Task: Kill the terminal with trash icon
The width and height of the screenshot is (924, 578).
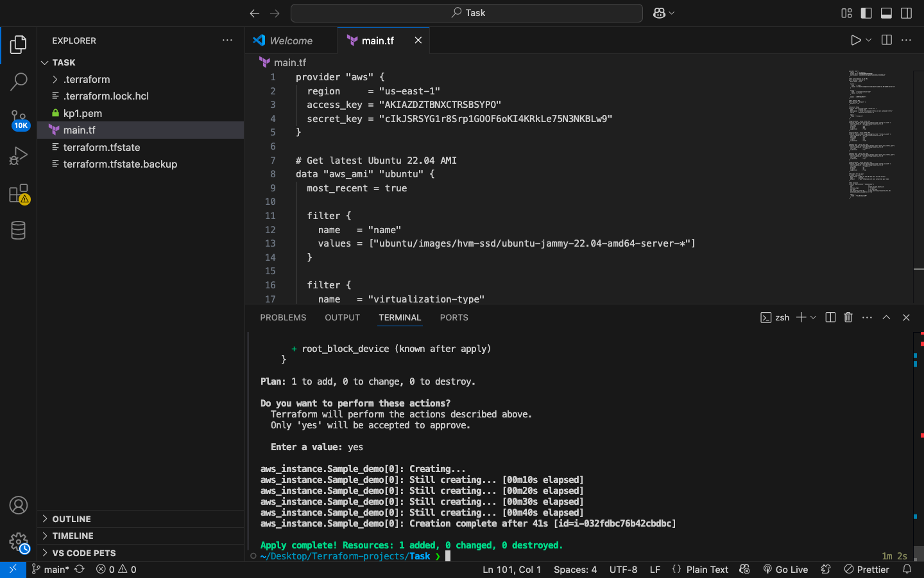Action: point(848,317)
